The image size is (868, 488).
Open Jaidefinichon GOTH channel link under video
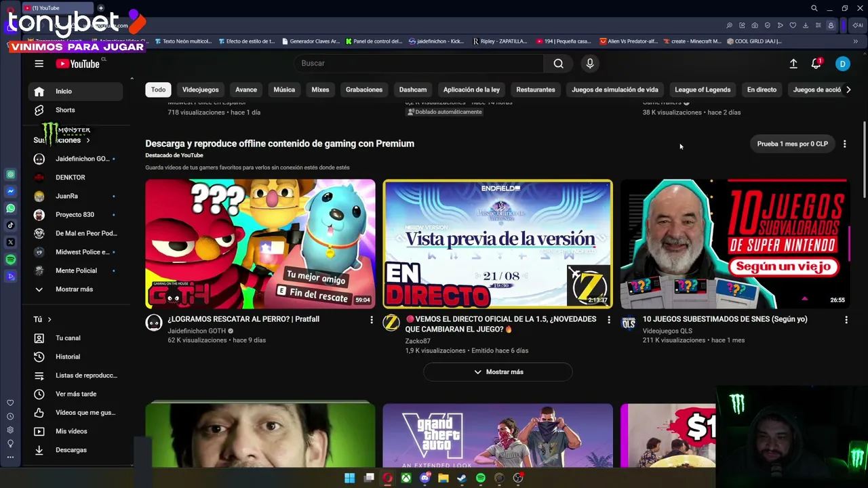click(197, 331)
